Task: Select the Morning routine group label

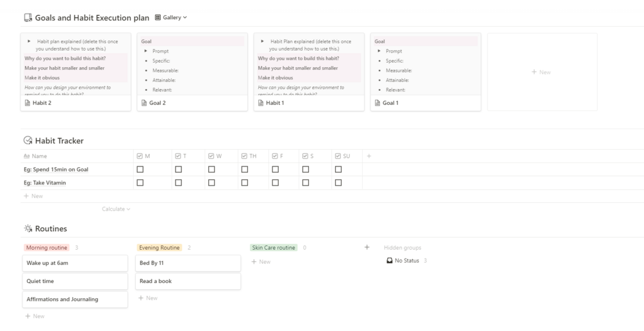Action: 46,248
